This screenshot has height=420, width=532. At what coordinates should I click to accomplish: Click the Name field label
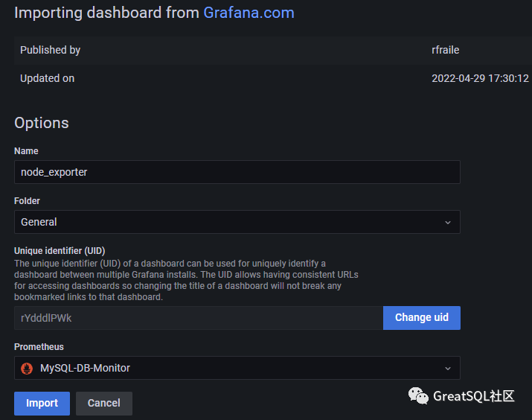[x=26, y=151]
